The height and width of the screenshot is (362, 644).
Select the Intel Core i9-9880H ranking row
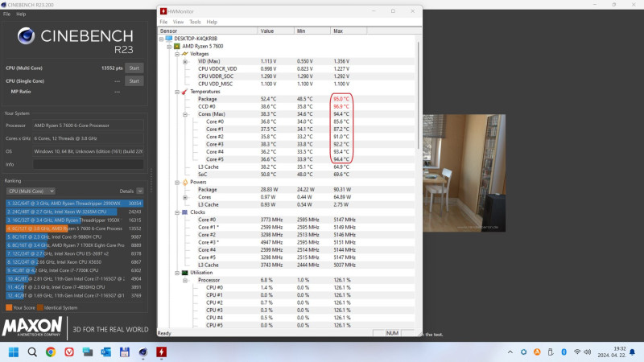click(74, 237)
